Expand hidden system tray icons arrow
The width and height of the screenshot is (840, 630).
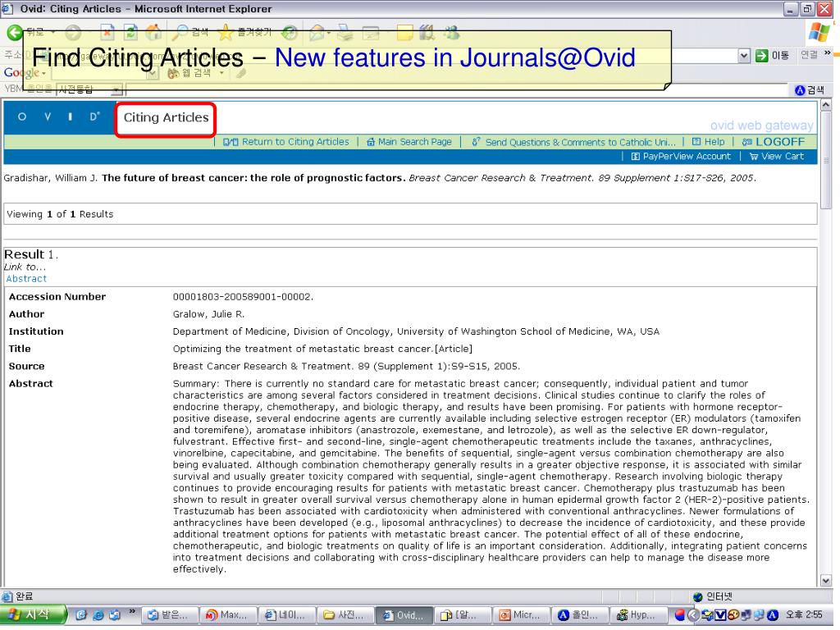tap(694, 615)
